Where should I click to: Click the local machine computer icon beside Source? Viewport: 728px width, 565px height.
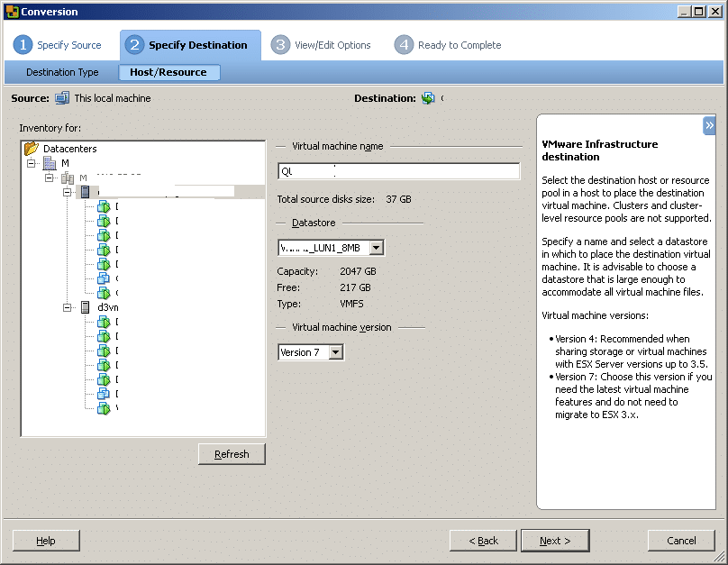[62, 98]
